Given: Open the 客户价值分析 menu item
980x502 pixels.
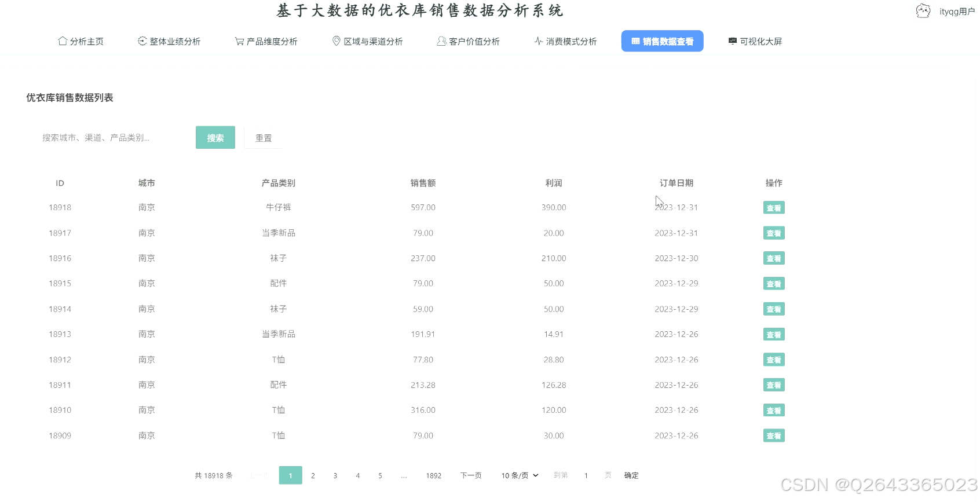Looking at the screenshot, I should click(x=469, y=41).
